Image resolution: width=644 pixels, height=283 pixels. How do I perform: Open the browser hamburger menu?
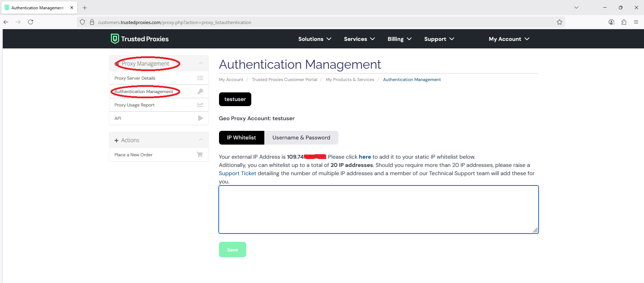coord(636,22)
